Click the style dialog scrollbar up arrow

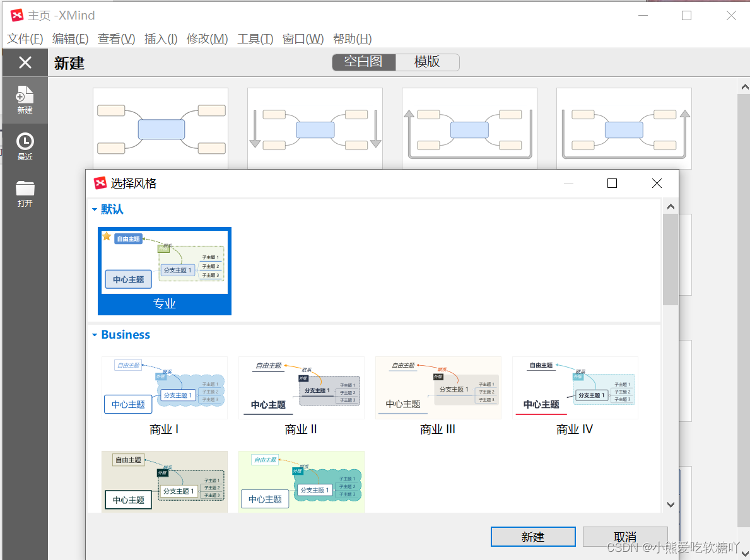point(671,207)
